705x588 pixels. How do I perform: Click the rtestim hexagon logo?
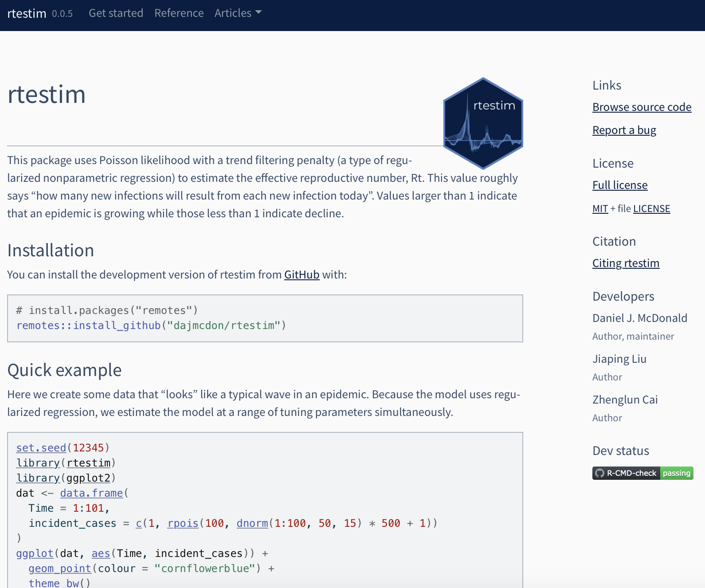(483, 123)
